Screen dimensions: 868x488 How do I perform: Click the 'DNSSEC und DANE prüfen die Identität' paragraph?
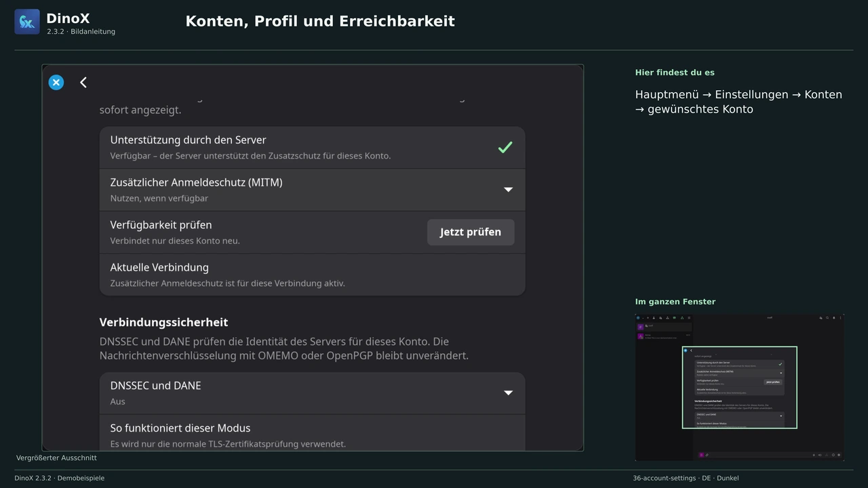(284, 348)
